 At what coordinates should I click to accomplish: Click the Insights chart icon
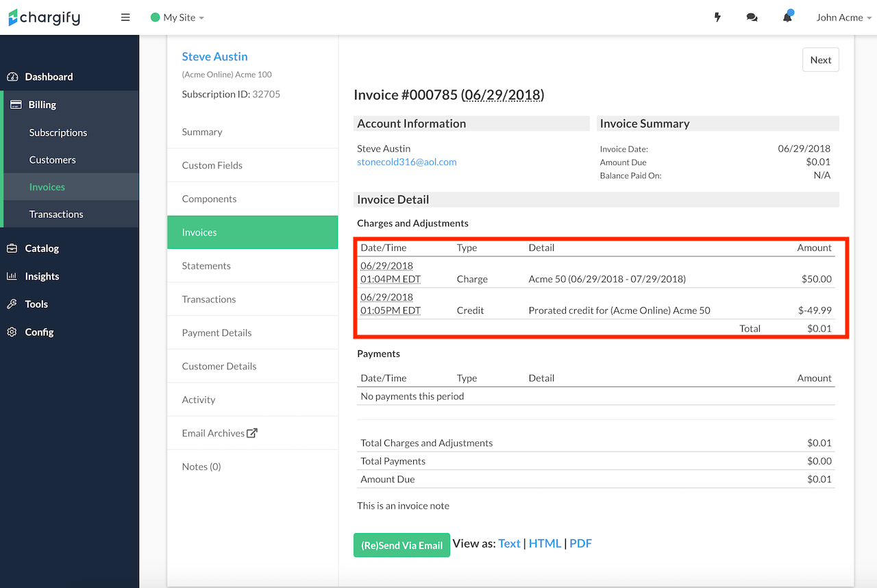pyautogui.click(x=12, y=276)
